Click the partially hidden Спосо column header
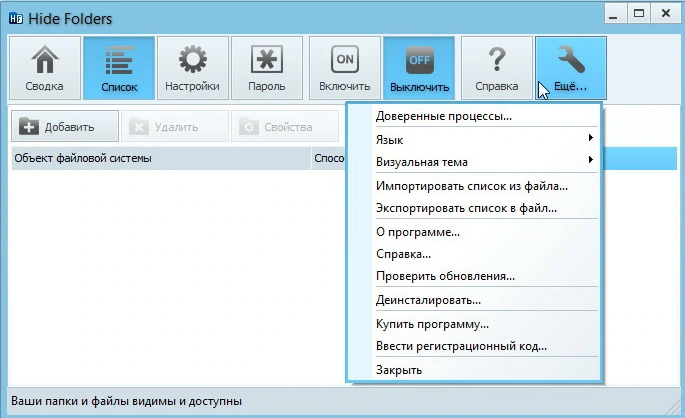The image size is (685, 418). [x=329, y=158]
